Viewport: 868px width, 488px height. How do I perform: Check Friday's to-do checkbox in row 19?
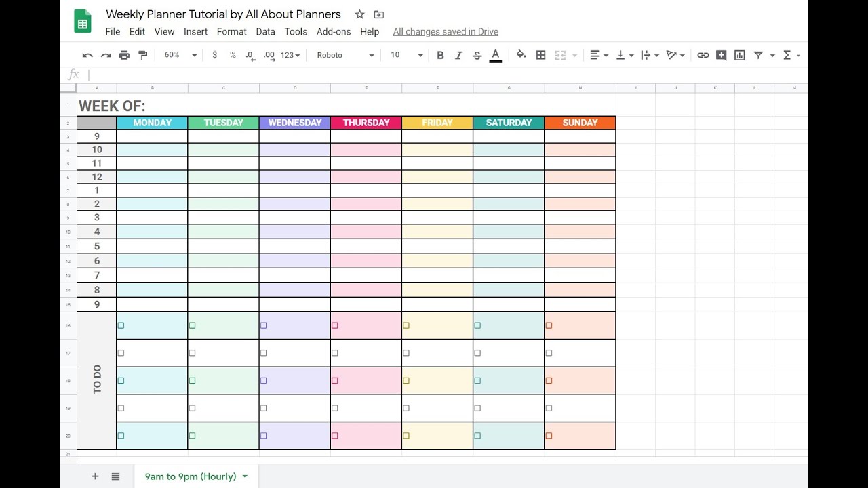click(406, 408)
